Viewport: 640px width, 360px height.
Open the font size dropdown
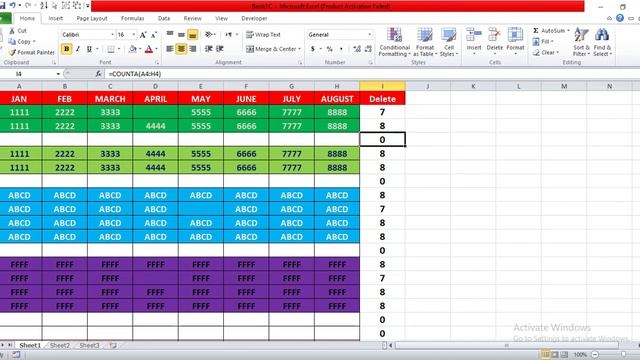pyautogui.click(x=133, y=35)
